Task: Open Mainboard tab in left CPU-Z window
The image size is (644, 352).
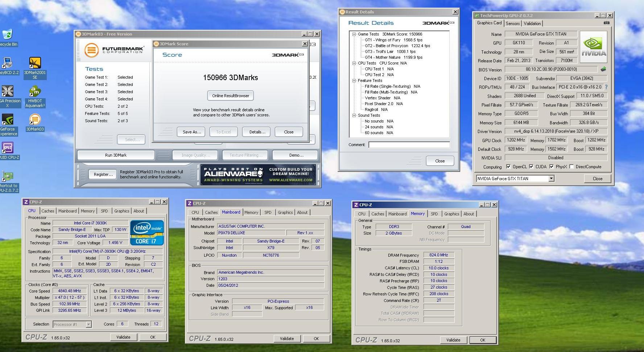Action: pyautogui.click(x=67, y=211)
